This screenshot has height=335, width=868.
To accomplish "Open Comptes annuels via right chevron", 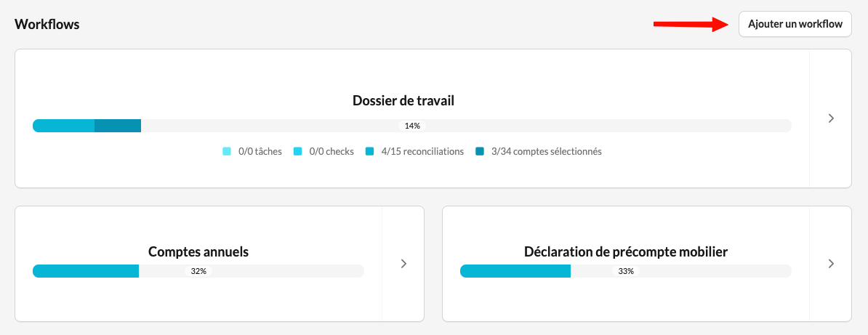I will click(x=403, y=264).
